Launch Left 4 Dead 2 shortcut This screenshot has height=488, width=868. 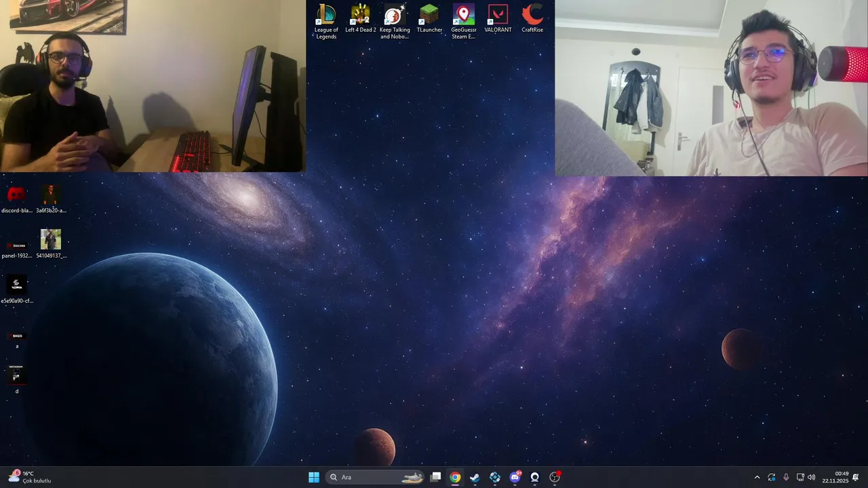click(x=360, y=19)
